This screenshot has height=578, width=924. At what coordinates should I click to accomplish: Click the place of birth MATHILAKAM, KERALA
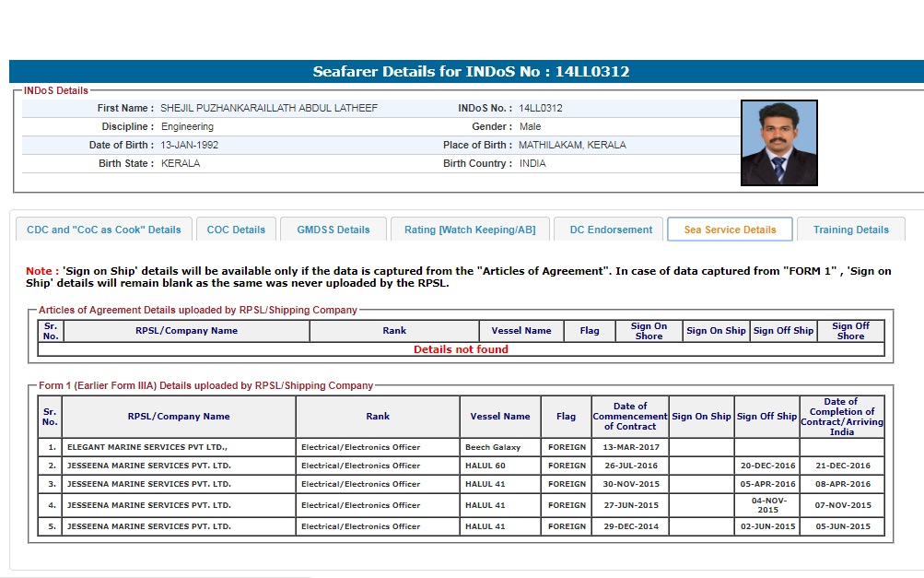click(x=572, y=145)
